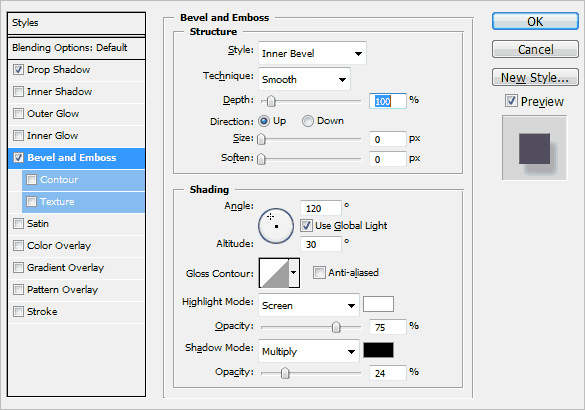Viewport: 585px width, 410px height.
Task: Click the black shadow color swatch
Action: pos(378,350)
